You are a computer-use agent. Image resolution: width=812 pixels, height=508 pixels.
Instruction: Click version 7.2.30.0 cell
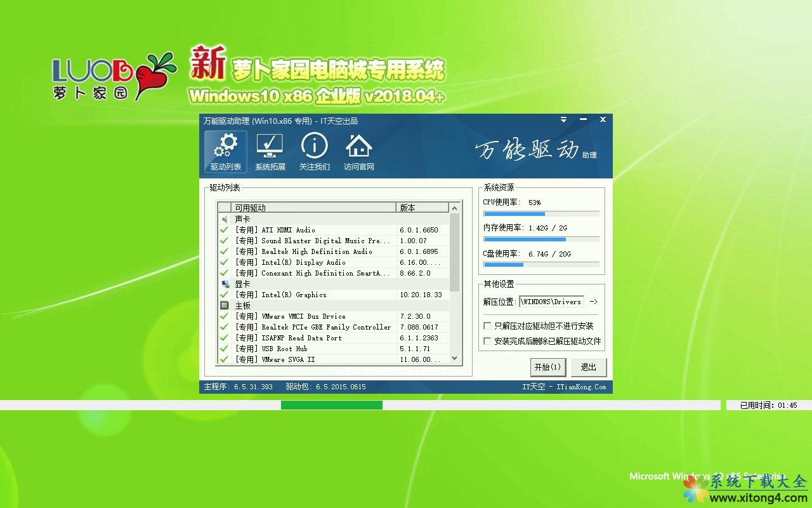[415, 316]
